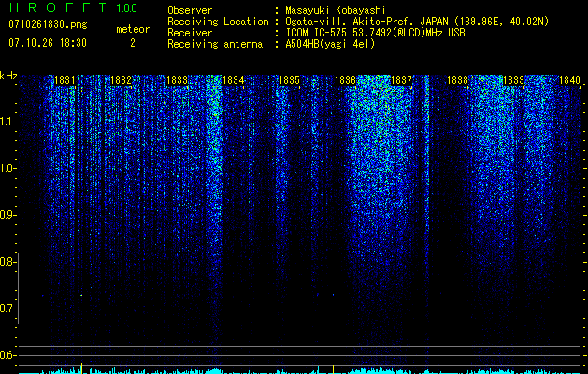Select version number 1.0.0

click(127, 8)
